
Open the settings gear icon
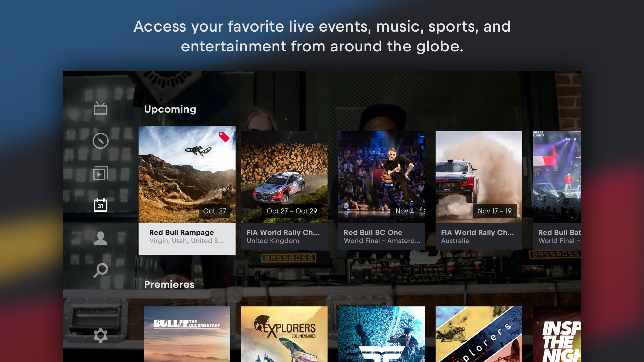100,335
